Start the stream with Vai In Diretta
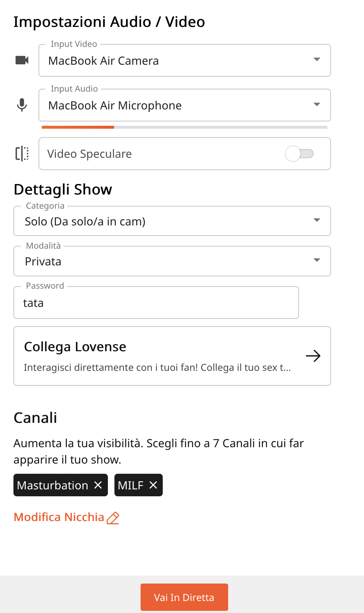The height and width of the screenshot is (613, 364). [184, 597]
